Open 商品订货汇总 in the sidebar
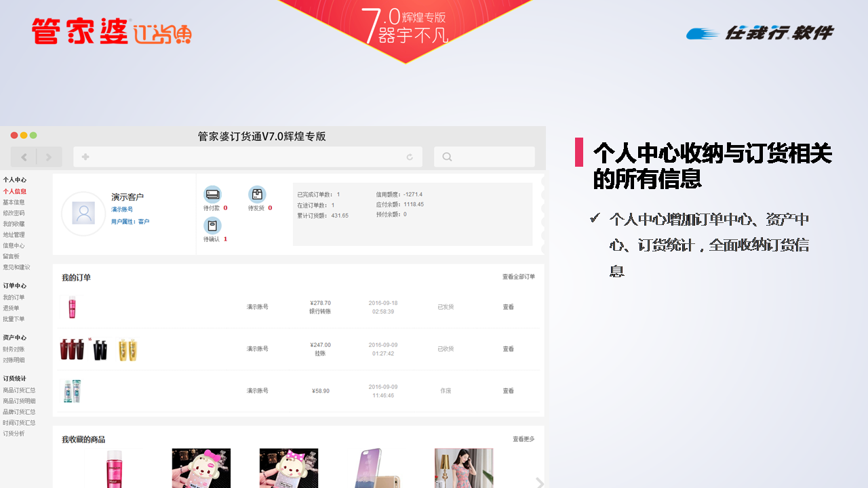The image size is (868, 488). click(x=19, y=390)
